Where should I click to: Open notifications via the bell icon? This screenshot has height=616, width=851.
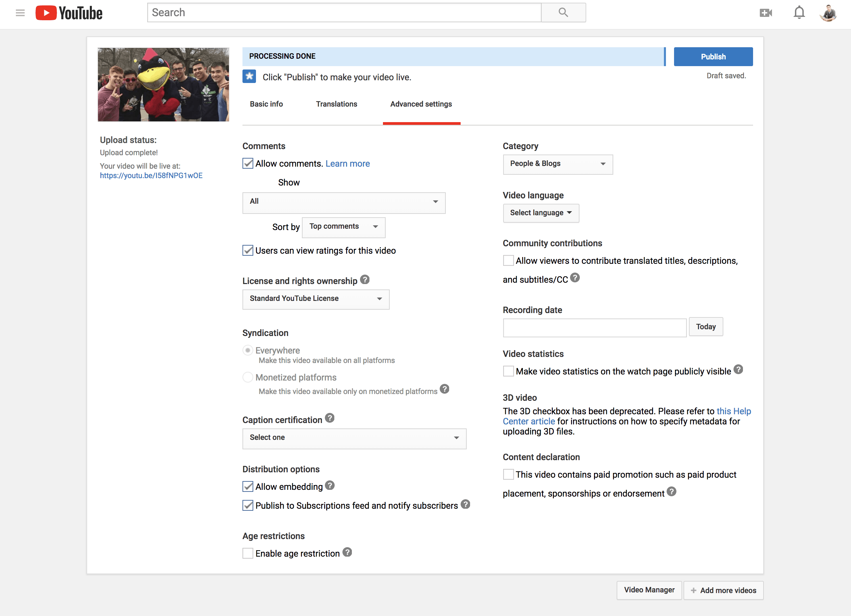coord(799,12)
